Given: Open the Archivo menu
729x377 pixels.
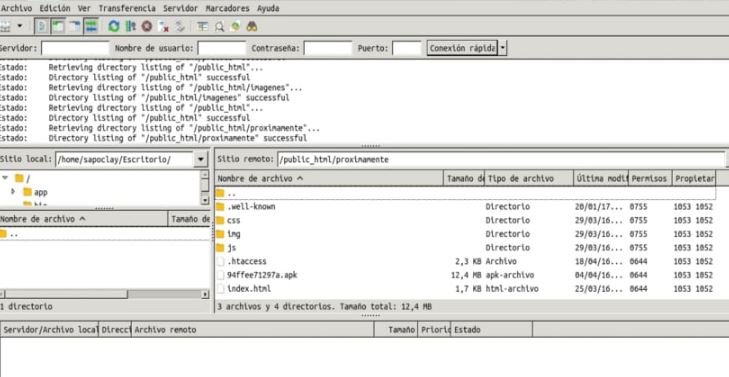Looking at the screenshot, I should click(x=16, y=8).
